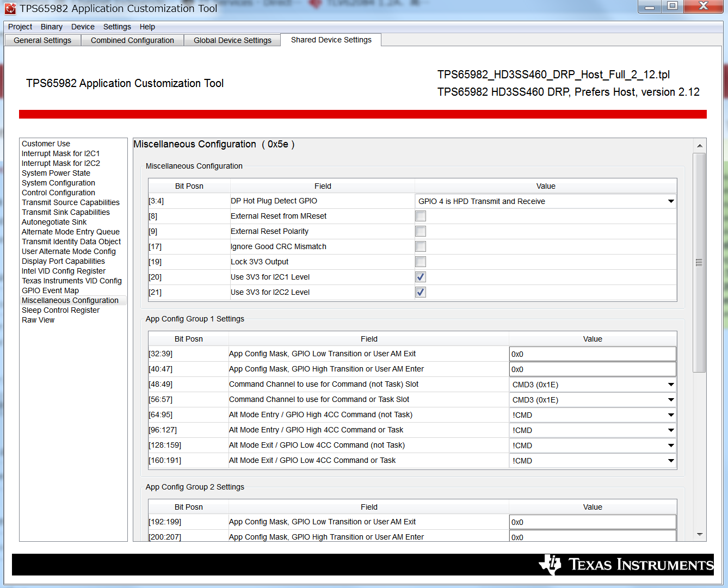This screenshot has height=588, width=728.
Task: Open the Device menu
Action: coord(83,27)
